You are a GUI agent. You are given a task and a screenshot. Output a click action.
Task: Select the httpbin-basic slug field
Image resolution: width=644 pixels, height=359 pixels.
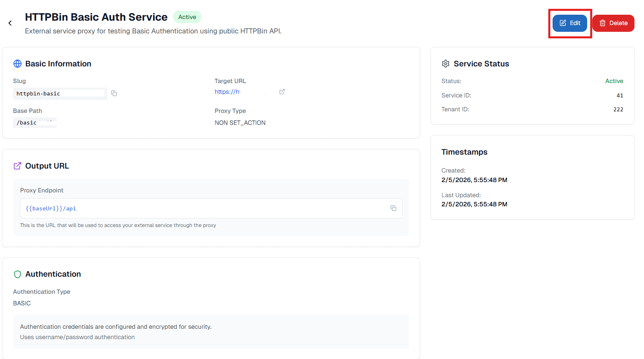coord(60,93)
